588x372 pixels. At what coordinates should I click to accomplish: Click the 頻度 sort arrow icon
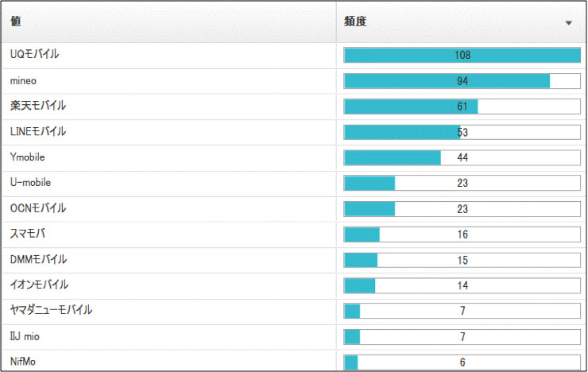(568, 23)
